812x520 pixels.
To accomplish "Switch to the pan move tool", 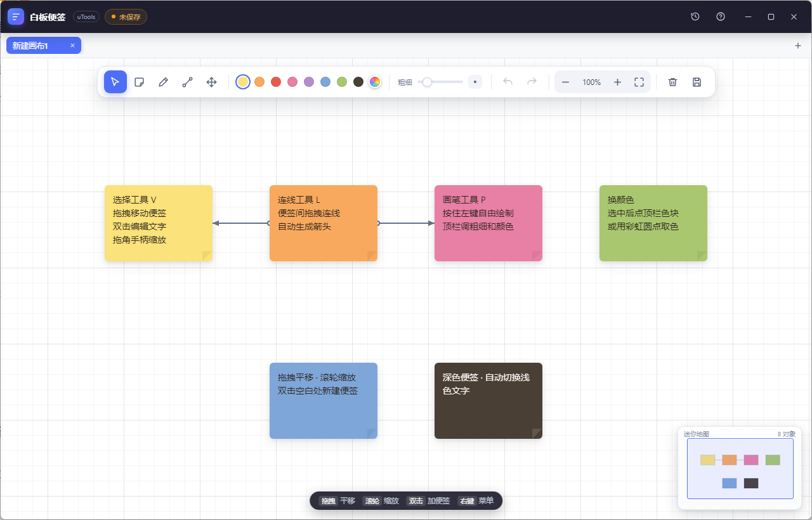I will click(x=212, y=82).
